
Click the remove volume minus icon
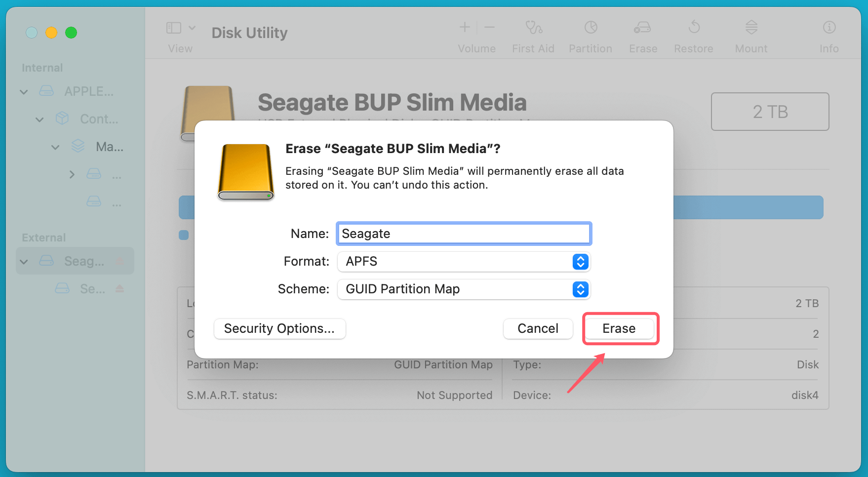click(489, 28)
